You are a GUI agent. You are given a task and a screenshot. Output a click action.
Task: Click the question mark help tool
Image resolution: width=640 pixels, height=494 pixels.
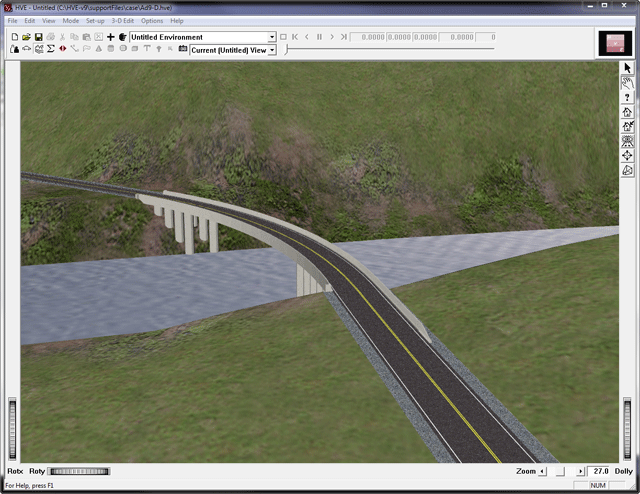[x=627, y=98]
